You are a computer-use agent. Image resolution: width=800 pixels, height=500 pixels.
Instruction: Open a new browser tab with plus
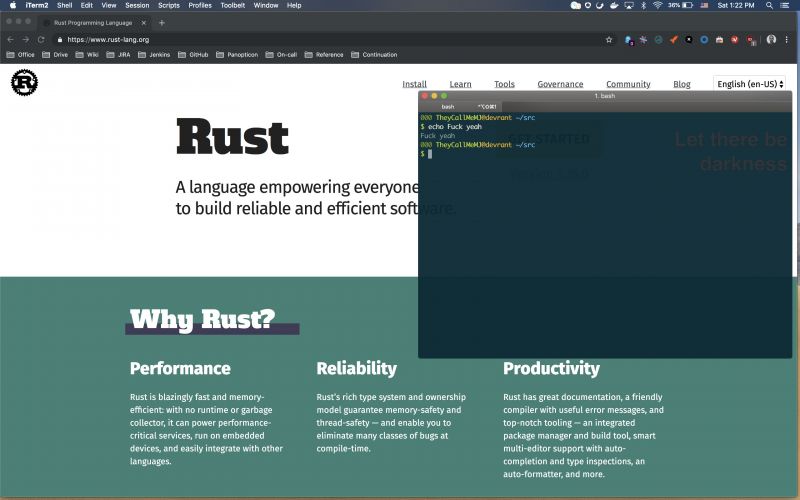(162, 22)
